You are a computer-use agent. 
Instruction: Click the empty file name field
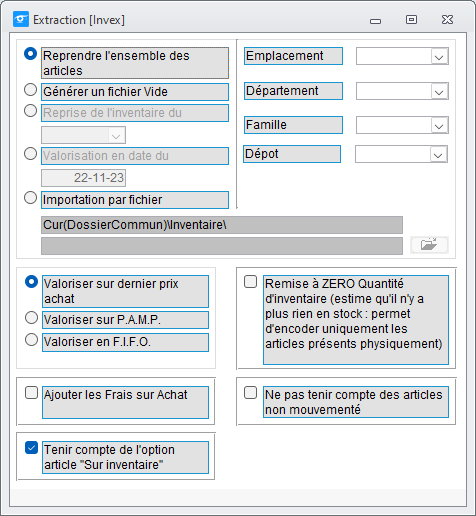tap(222, 246)
